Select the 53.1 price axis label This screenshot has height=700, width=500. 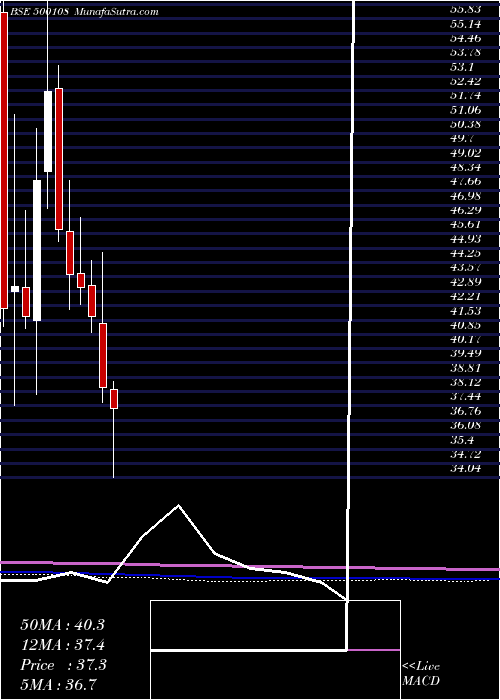tap(461, 67)
